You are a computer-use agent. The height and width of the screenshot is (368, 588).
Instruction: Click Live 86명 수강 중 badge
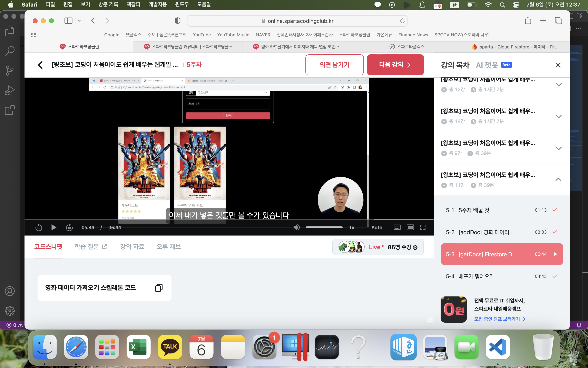(378, 247)
